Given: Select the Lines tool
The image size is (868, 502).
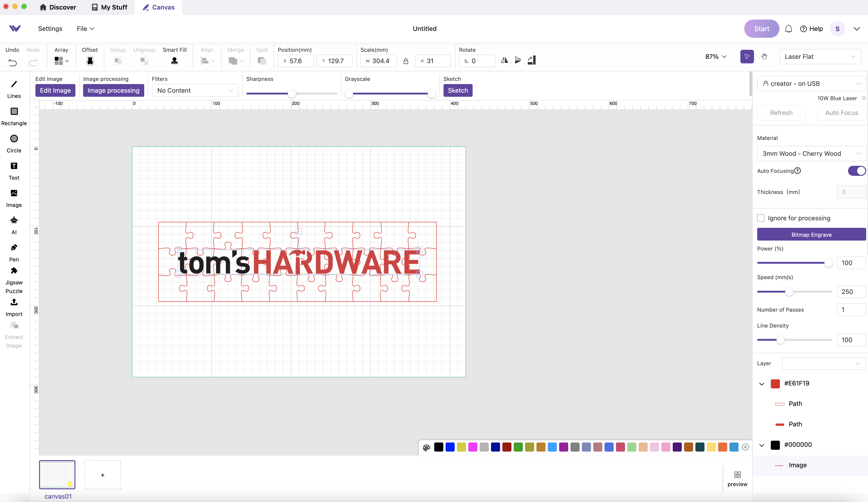Looking at the screenshot, I should [14, 89].
